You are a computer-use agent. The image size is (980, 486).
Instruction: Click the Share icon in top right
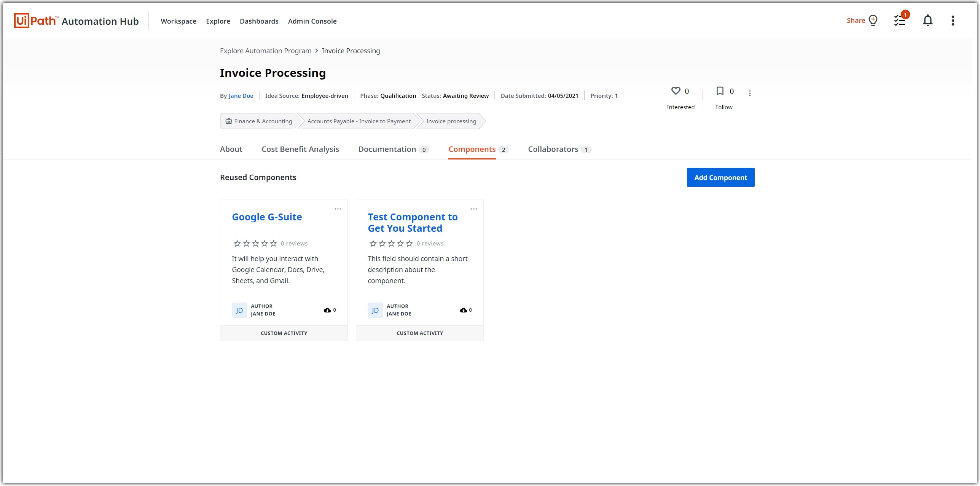click(874, 21)
